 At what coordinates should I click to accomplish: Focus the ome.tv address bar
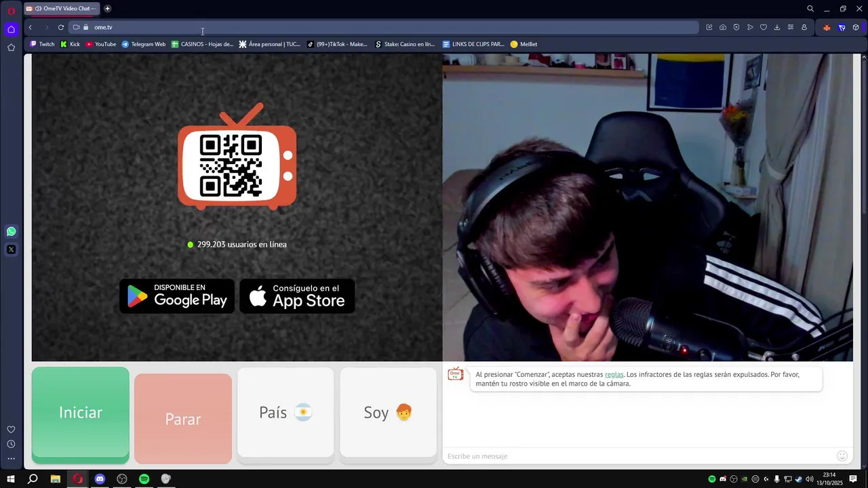(383, 27)
